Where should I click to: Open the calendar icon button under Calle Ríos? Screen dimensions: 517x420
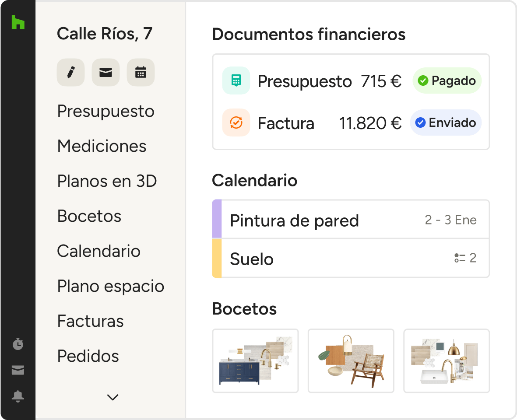(141, 72)
